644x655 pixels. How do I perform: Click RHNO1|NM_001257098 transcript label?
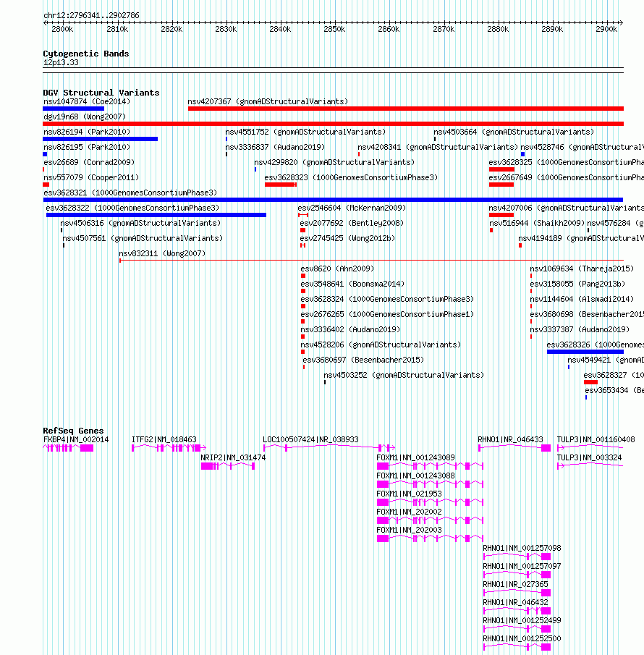522,548
